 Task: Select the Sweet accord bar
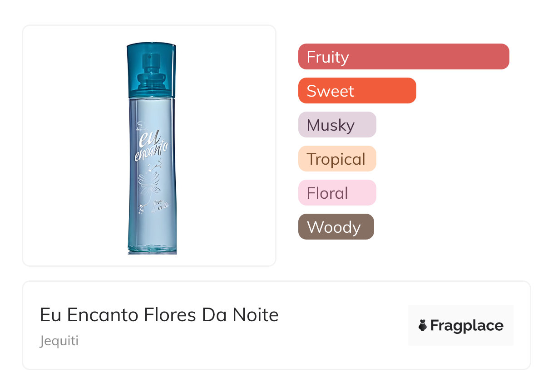[357, 91]
